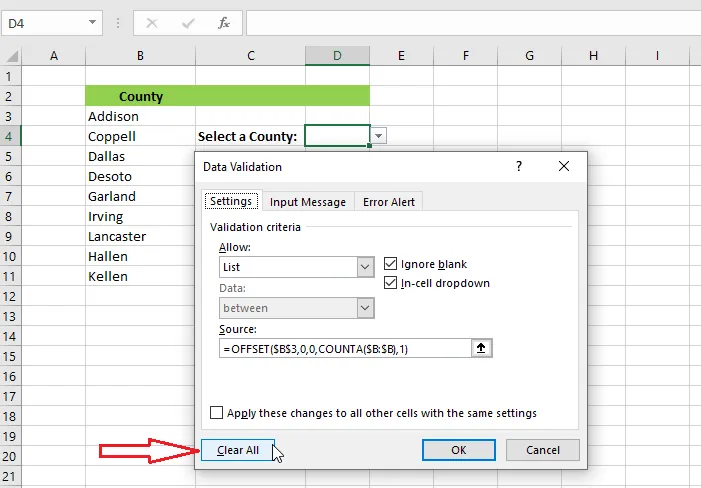Select row 1 header

[10, 76]
